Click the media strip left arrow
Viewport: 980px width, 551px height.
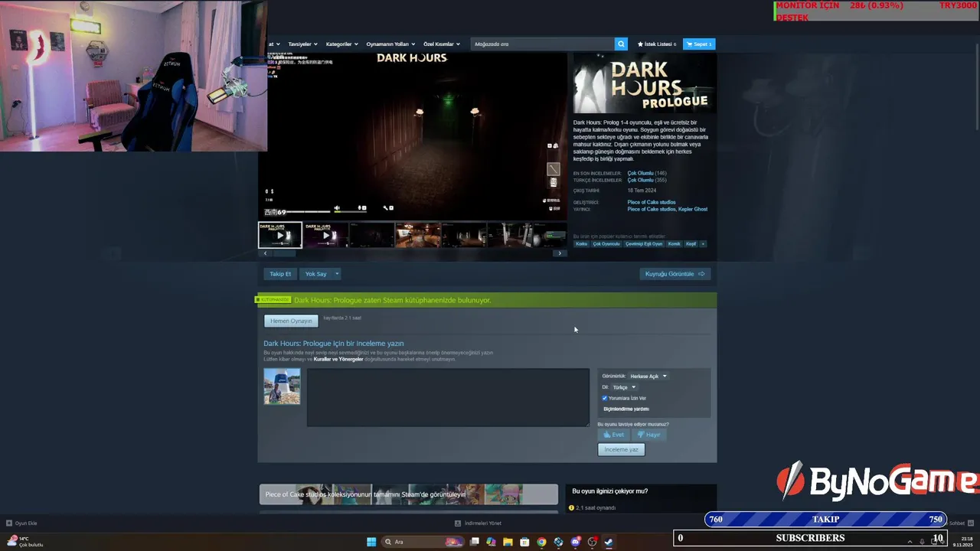[266, 253]
